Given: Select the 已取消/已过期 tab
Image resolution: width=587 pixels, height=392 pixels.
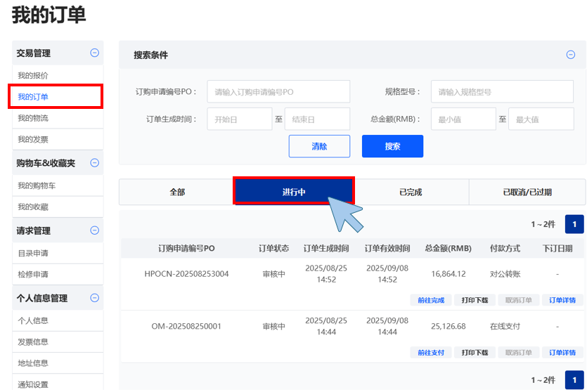Looking at the screenshot, I should coord(527,192).
